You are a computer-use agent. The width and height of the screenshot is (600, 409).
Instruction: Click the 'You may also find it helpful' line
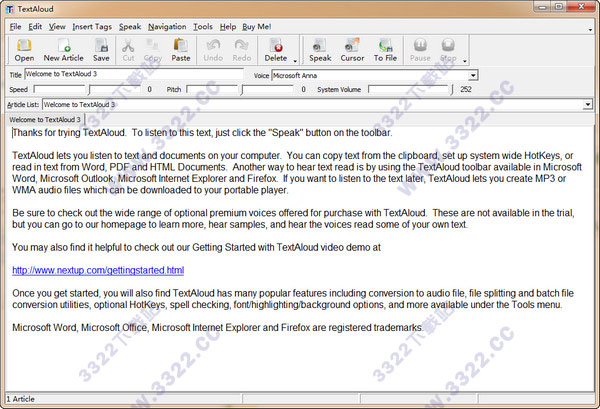click(x=196, y=247)
